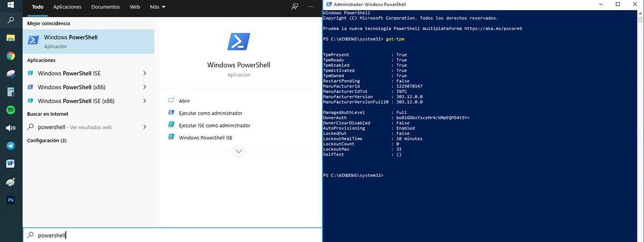The image size is (644, 242).
Task: Click the Abrir open icon
Action: (171, 101)
